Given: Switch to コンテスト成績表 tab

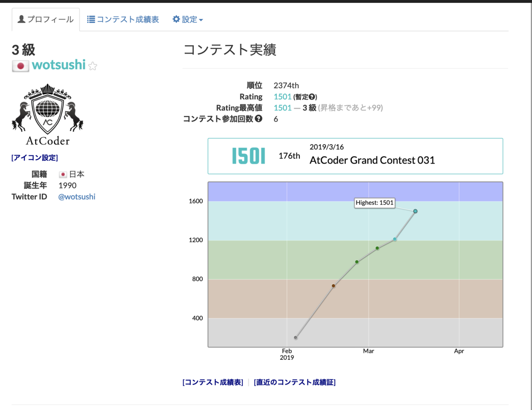Looking at the screenshot, I should 123,20.
